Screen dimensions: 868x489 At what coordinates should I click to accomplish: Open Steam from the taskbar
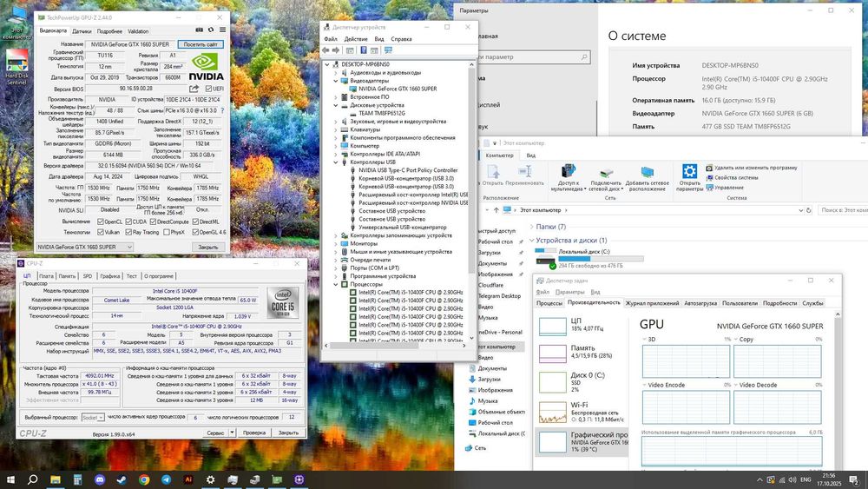pos(122,479)
